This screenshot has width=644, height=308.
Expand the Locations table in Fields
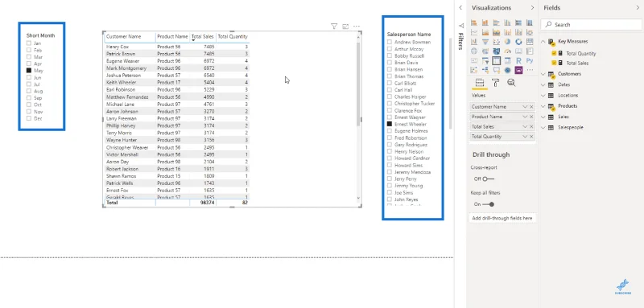tap(543, 95)
